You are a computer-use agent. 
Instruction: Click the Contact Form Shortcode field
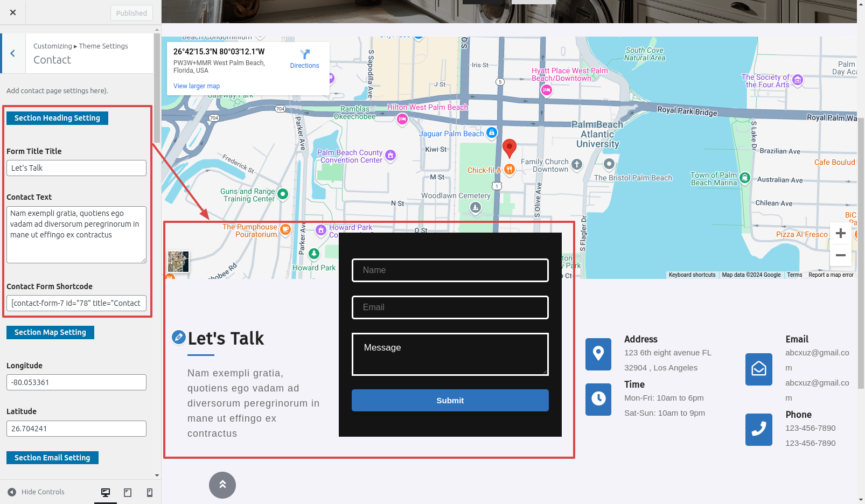76,303
